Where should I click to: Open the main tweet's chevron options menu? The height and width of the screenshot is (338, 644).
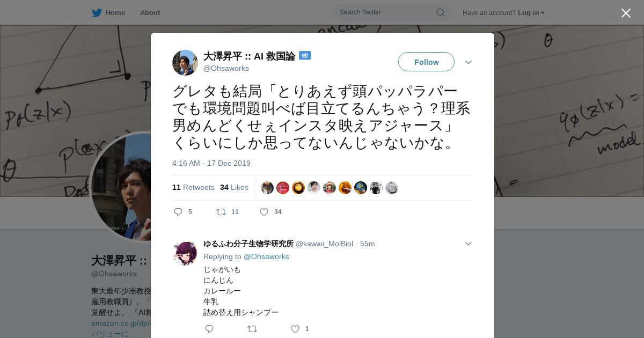469,62
